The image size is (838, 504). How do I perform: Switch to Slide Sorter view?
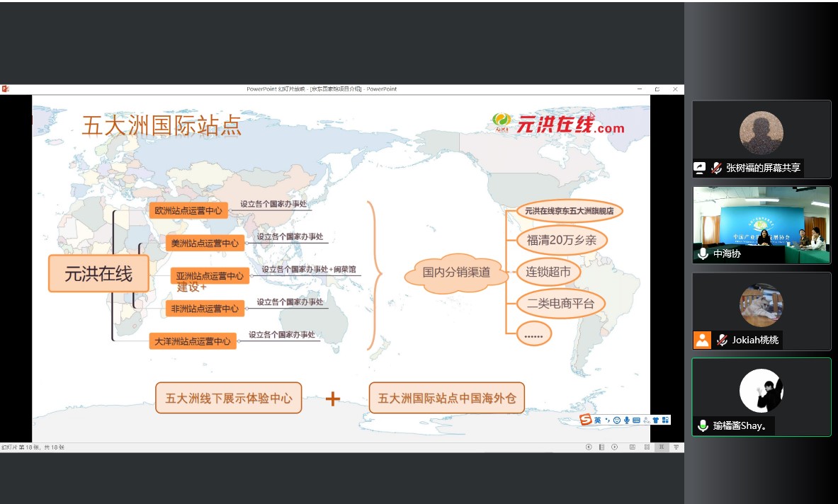point(647,447)
